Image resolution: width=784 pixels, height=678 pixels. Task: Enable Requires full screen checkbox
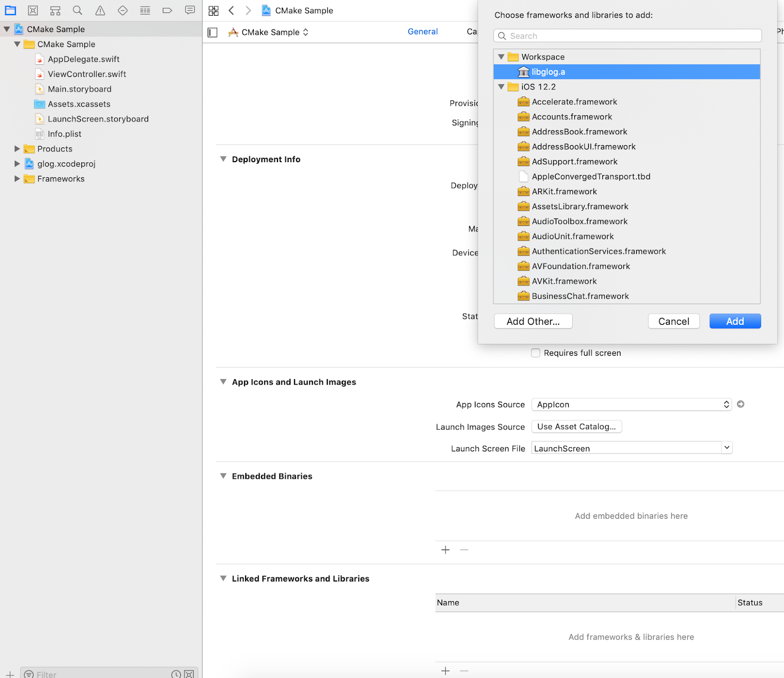point(536,353)
